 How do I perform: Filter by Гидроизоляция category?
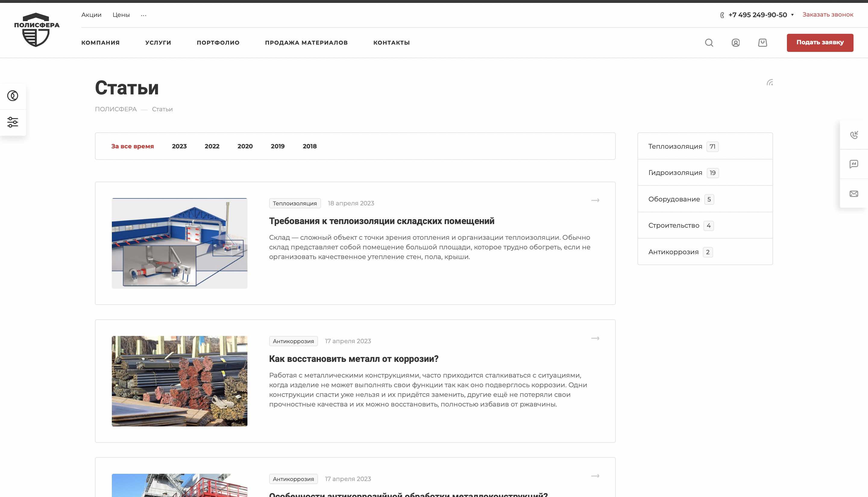(x=675, y=173)
